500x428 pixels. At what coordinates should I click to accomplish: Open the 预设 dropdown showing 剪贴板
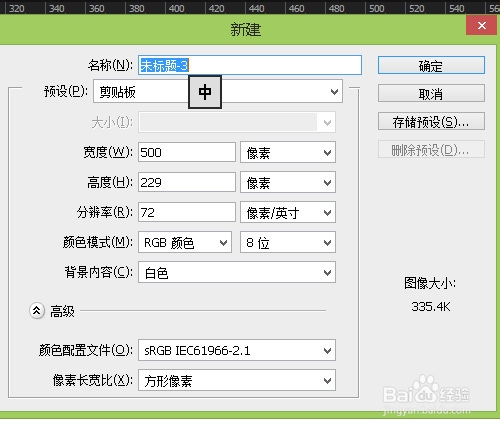point(218,91)
